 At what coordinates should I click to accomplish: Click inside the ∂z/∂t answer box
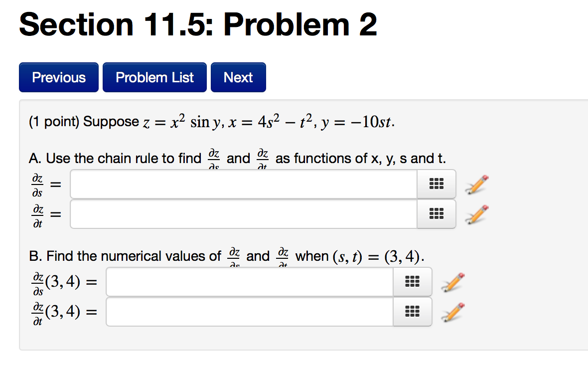[243, 214]
